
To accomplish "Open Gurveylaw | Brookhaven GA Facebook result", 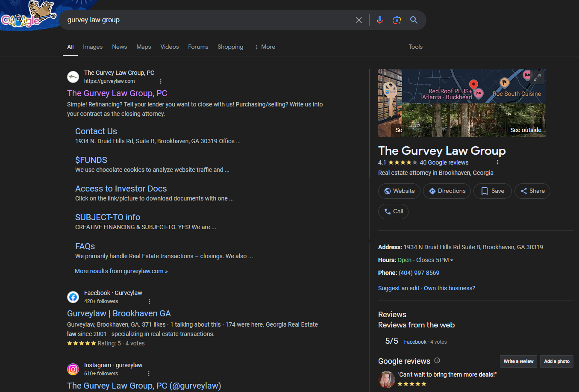I will point(119,313).
